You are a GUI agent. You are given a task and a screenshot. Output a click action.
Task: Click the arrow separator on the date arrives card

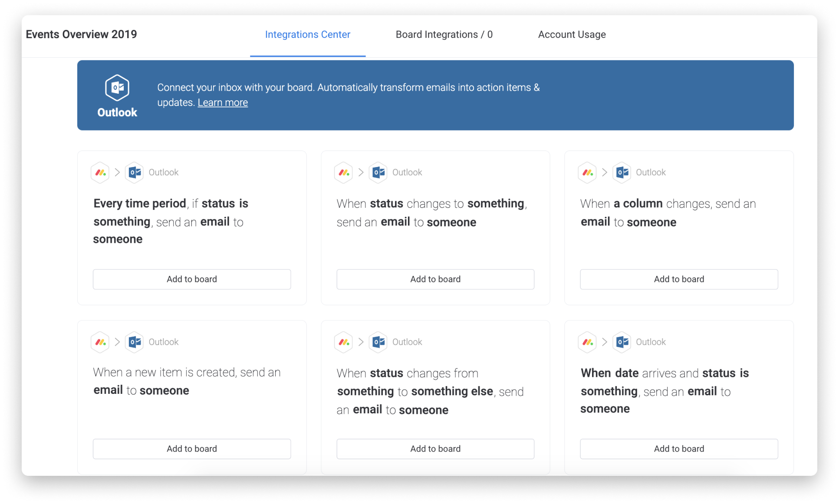click(x=604, y=342)
